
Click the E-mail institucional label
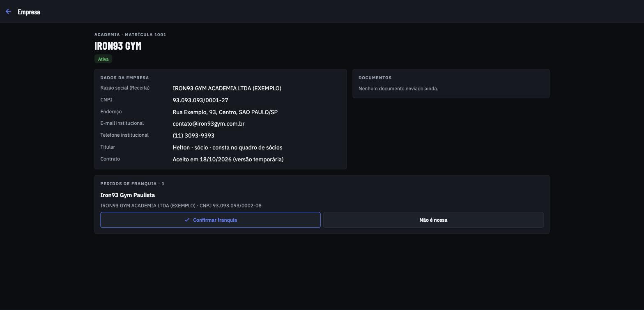pos(122,123)
